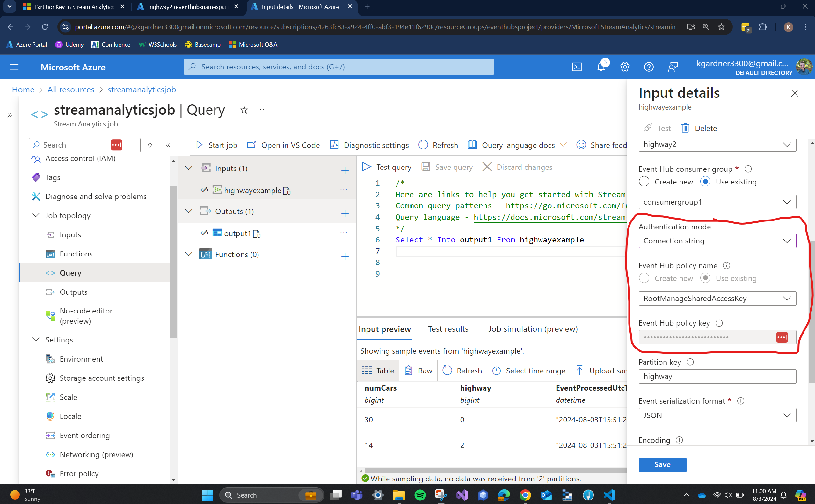Open Visual Studio Code from the taskbar

(x=610, y=495)
